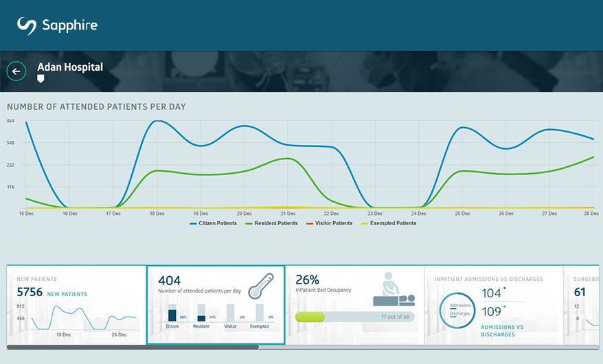
Task: Open the thermometer icon in the attended patients card
Action: coord(261,286)
